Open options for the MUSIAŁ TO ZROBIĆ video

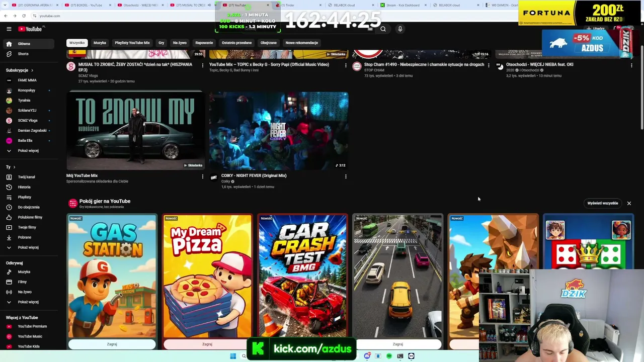(x=203, y=65)
